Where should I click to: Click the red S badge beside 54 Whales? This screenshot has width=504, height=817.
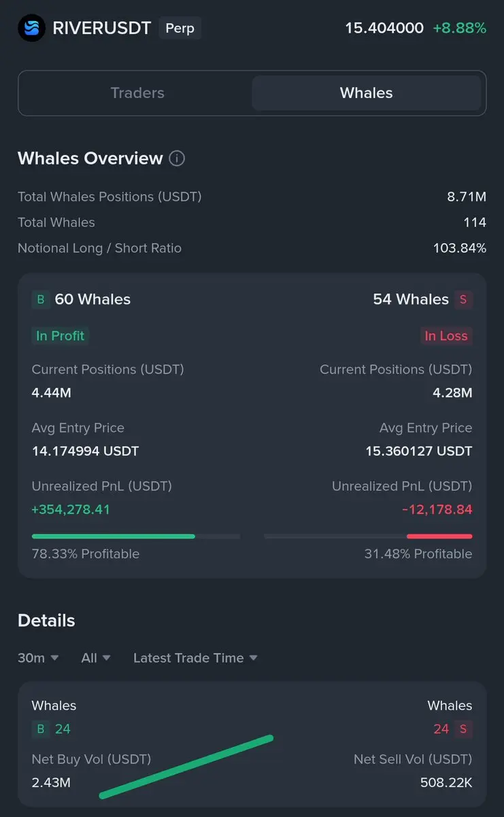pos(463,300)
